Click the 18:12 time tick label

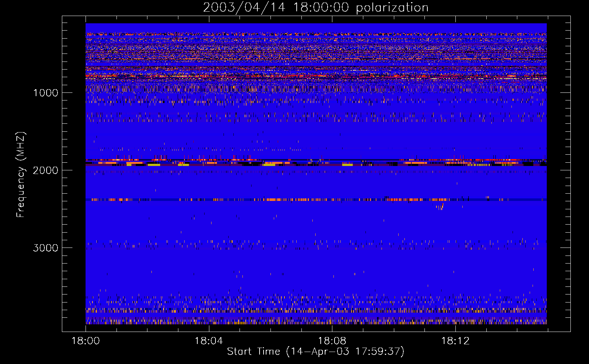(x=455, y=341)
